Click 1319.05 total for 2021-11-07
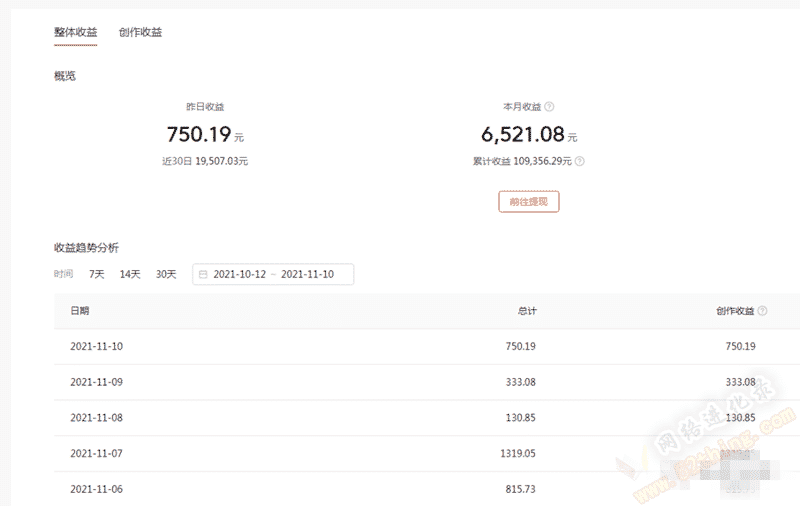800x506 pixels. 518,453
